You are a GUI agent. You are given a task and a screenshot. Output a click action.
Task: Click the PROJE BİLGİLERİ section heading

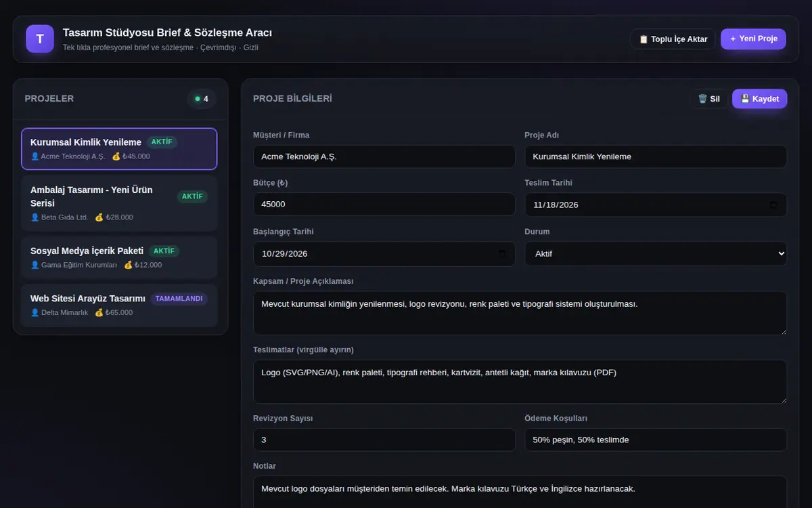point(293,99)
